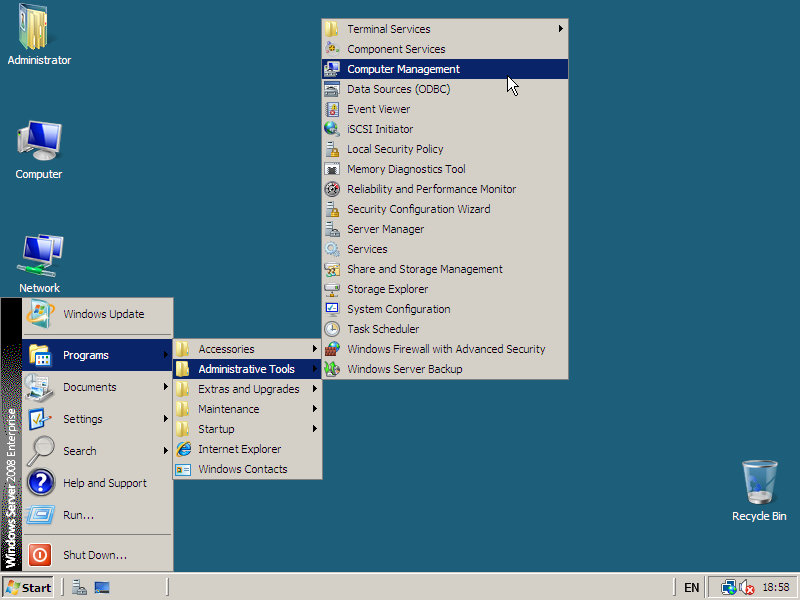Open the Computer desktop icon
The height and width of the screenshot is (600, 800).
point(38,143)
